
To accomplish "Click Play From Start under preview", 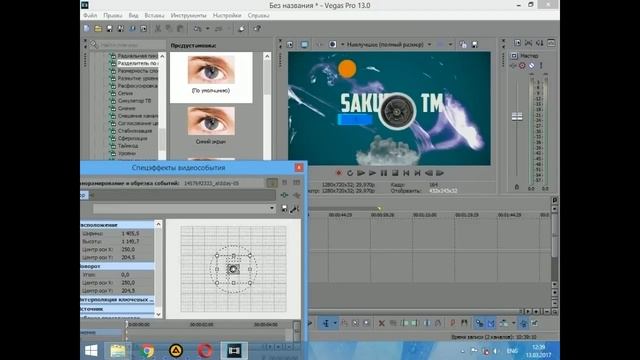I will (x=361, y=173).
